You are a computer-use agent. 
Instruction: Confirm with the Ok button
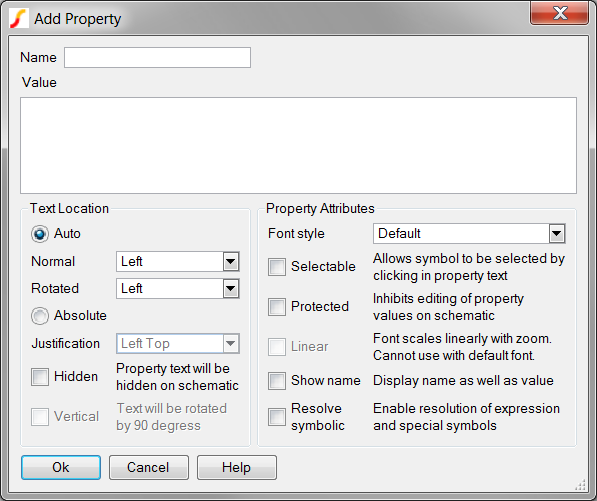(x=61, y=467)
